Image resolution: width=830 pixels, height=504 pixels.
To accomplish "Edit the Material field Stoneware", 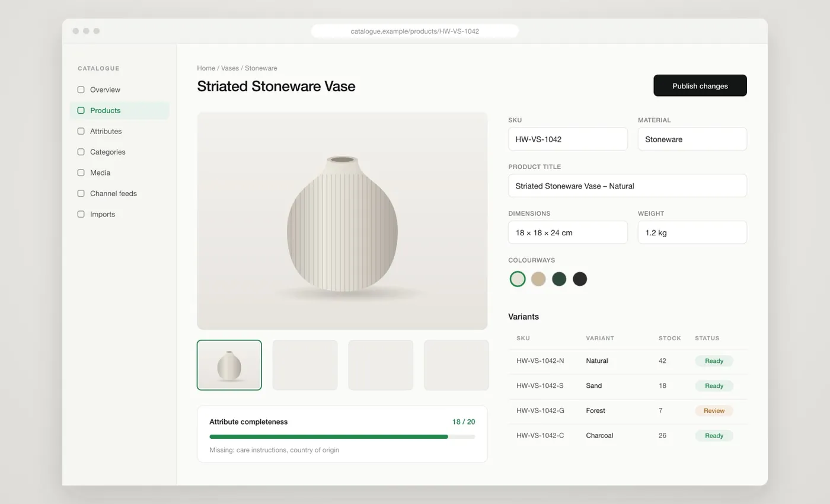I will pyautogui.click(x=692, y=139).
